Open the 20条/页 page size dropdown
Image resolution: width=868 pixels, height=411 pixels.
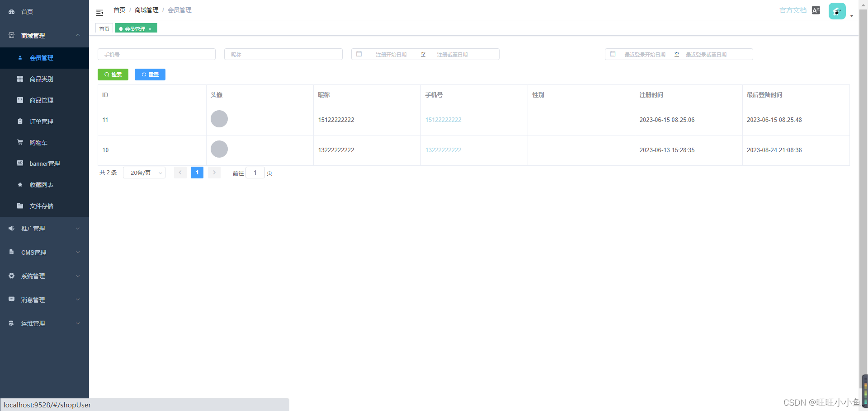pyautogui.click(x=144, y=173)
